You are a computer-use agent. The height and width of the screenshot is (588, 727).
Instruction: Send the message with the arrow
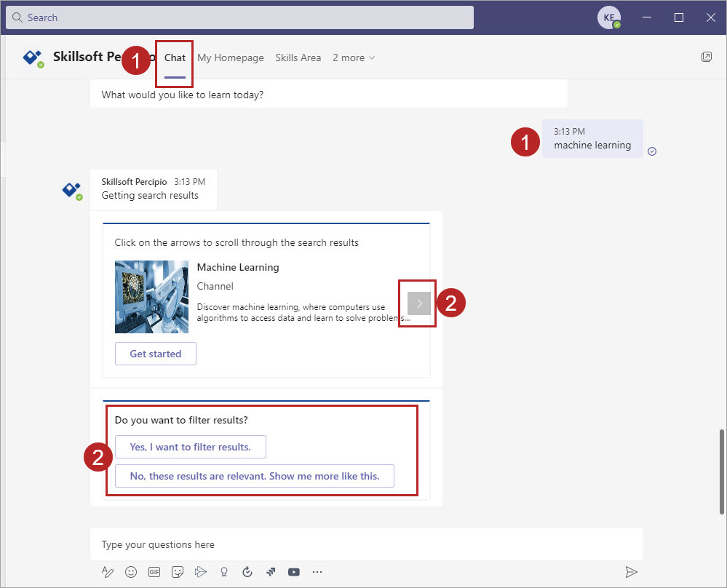point(631,572)
